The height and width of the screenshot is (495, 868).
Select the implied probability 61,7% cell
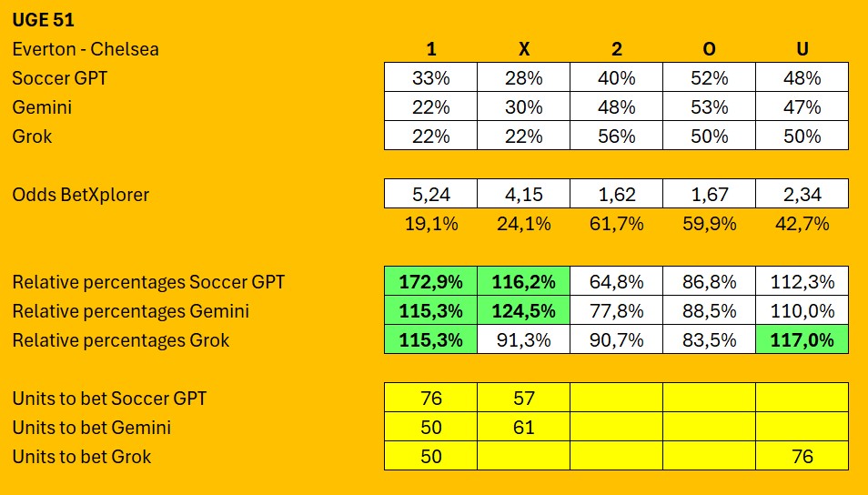pos(616,224)
